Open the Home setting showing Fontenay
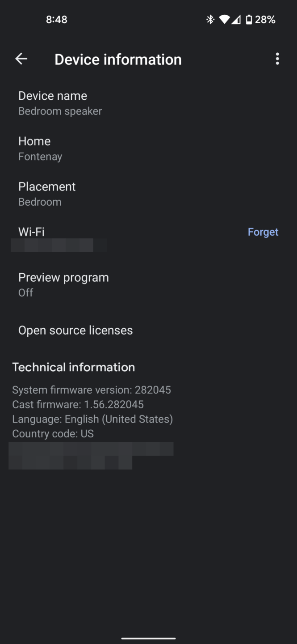Image resolution: width=297 pixels, height=644 pixels. [34, 148]
